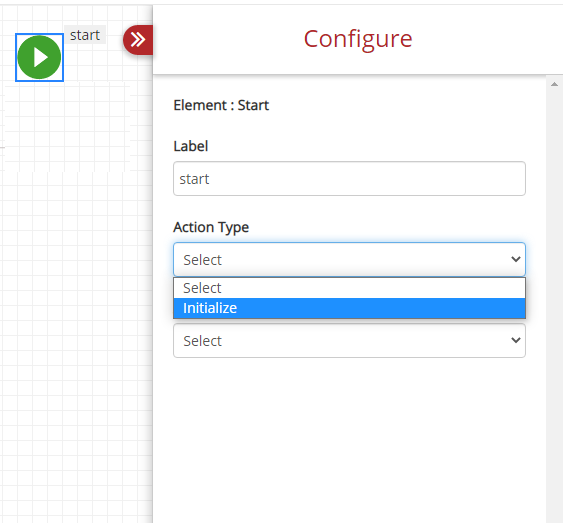The height and width of the screenshot is (523, 563).
Task: Choose the "Select" option in the open list
Action: [349, 288]
